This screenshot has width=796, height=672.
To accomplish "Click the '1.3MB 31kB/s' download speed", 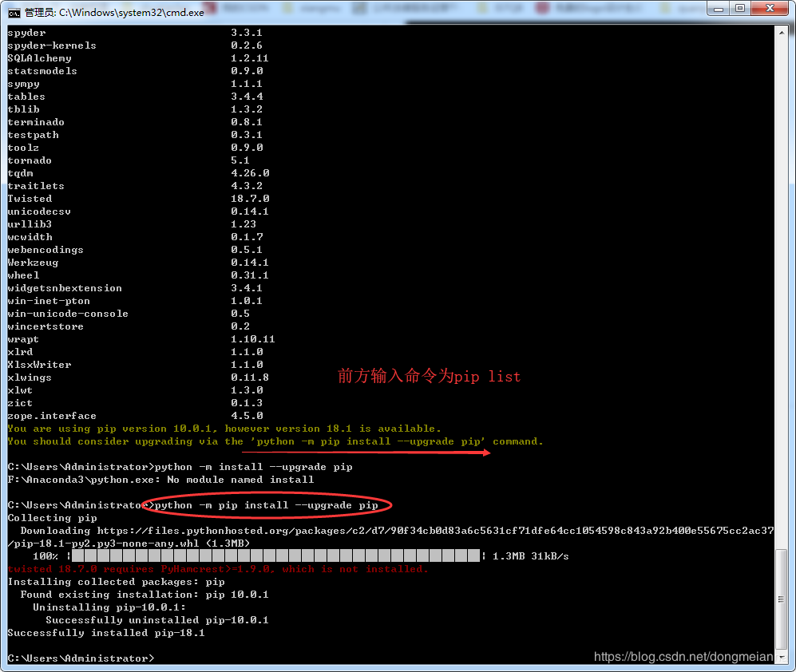I will (x=530, y=556).
